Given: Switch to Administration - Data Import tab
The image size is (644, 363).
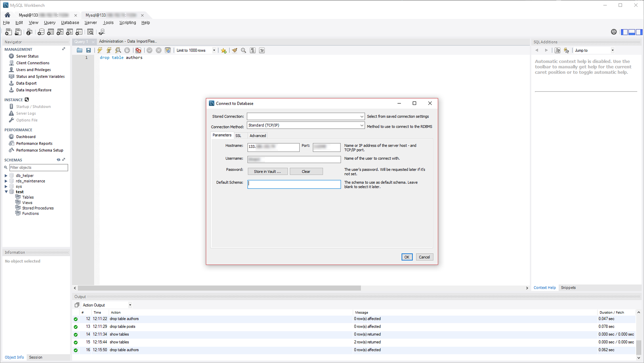Looking at the screenshot, I should point(128,41).
